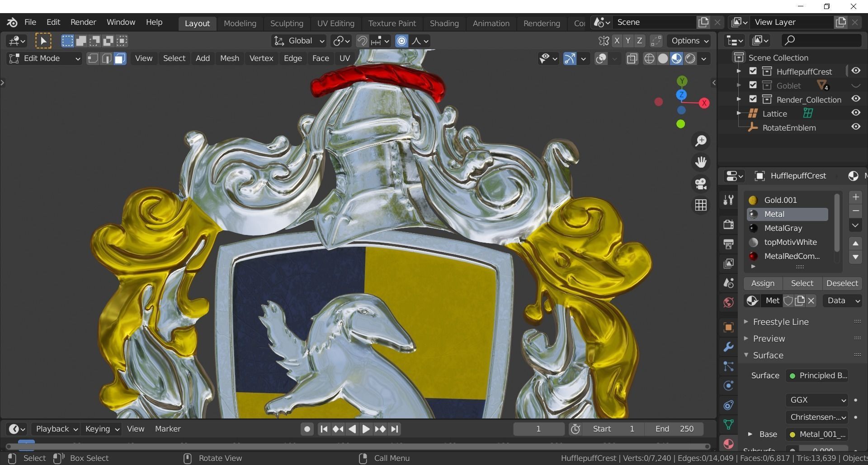
Task: Open the Tool properties tab
Action: tap(728, 200)
